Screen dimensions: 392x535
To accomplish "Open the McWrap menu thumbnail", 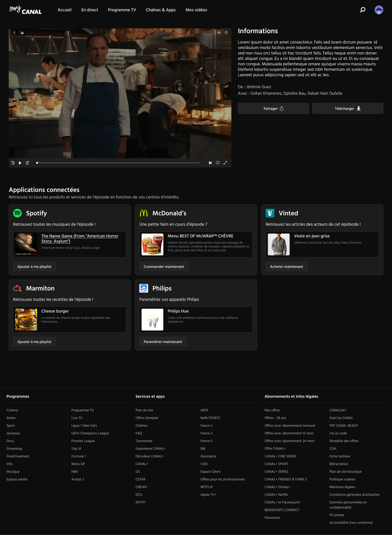I will pyautogui.click(x=152, y=244).
